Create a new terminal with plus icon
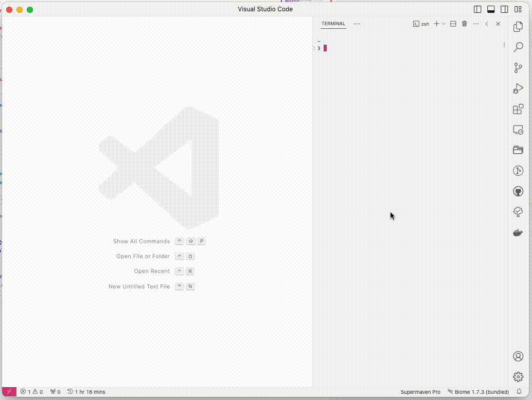 click(x=437, y=24)
